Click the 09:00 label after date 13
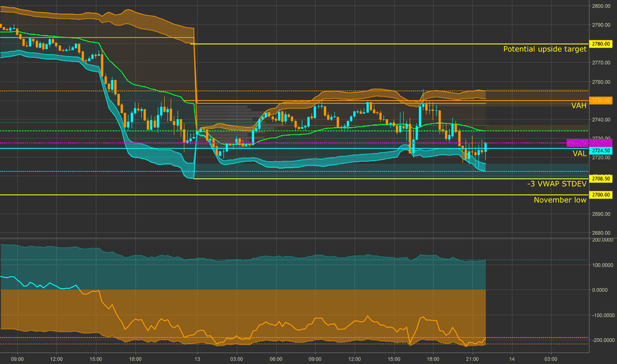This screenshot has height=364, width=617. tap(315, 359)
